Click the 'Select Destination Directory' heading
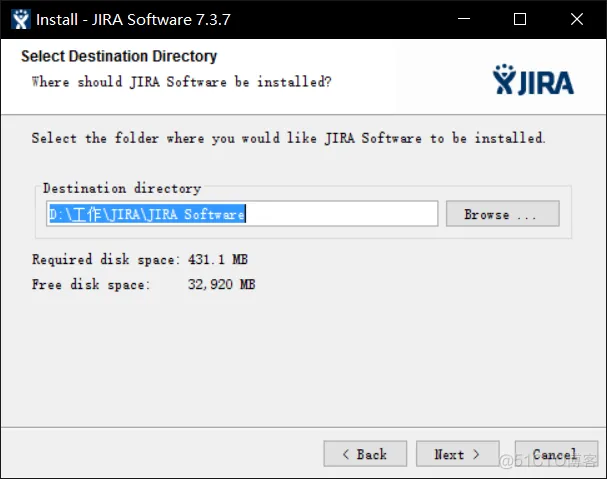This screenshot has height=479, width=607. 119,57
